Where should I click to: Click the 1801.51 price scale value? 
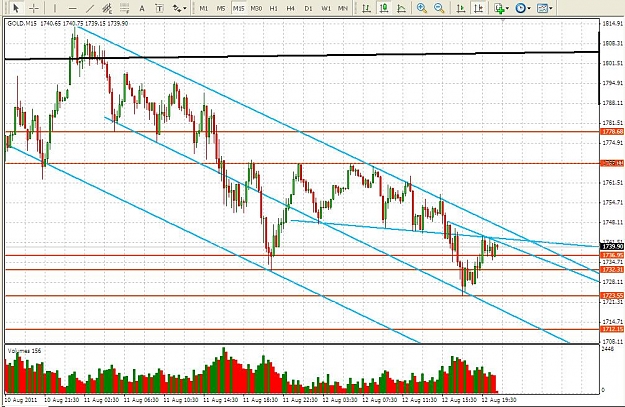(612, 63)
